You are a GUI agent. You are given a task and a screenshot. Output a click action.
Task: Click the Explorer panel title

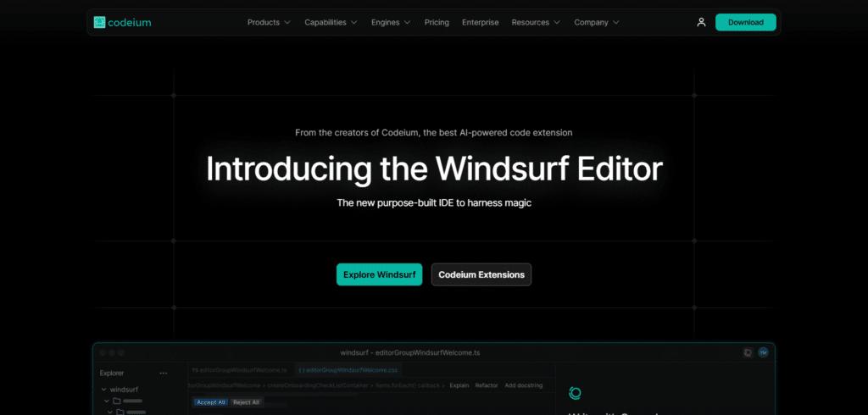click(x=112, y=373)
